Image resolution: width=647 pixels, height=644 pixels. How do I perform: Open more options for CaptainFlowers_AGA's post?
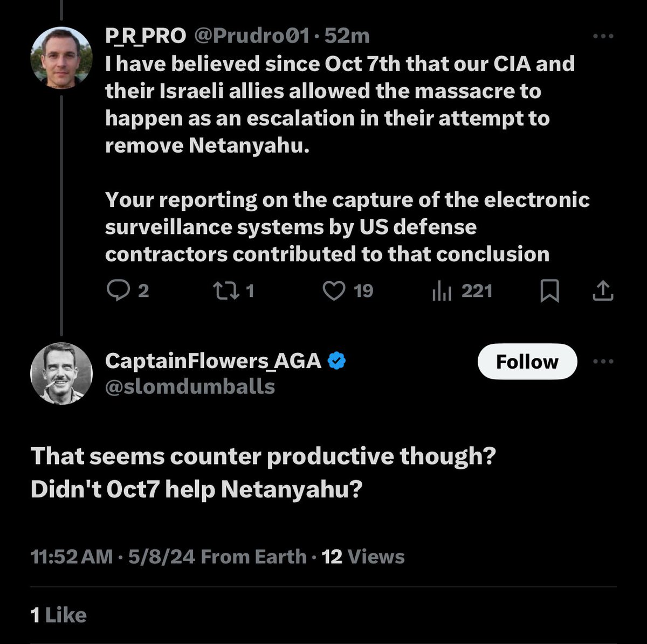603,362
